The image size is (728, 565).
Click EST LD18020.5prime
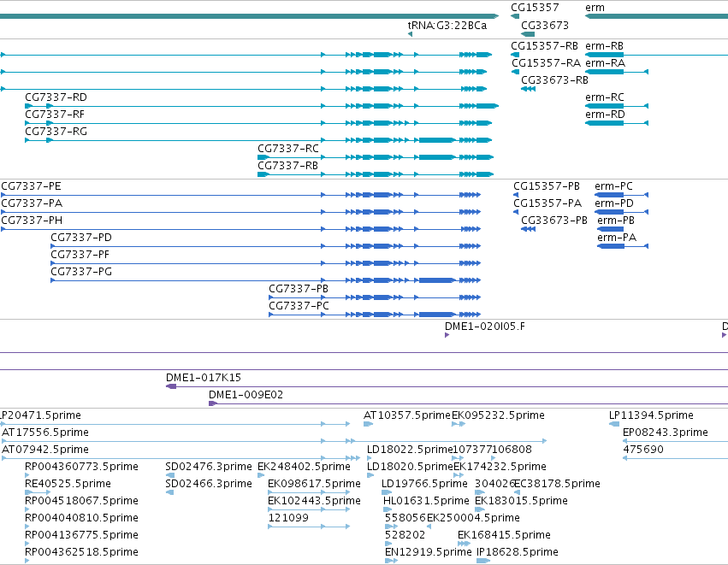(410, 467)
